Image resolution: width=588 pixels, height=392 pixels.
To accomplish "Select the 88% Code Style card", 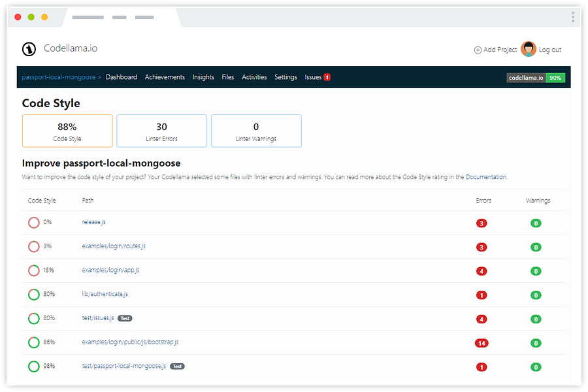I will [x=67, y=131].
